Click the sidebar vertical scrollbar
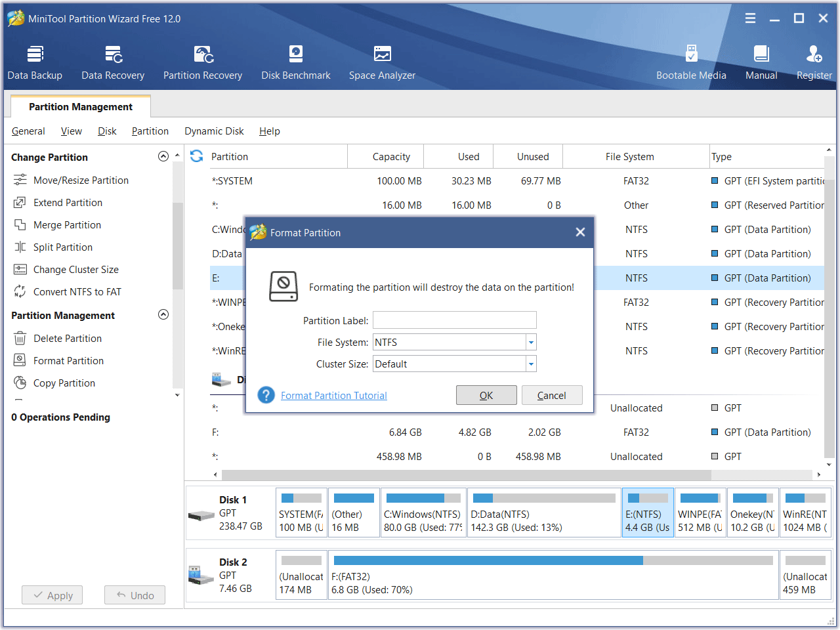Image resolution: width=840 pixels, height=630 pixels. point(177,246)
